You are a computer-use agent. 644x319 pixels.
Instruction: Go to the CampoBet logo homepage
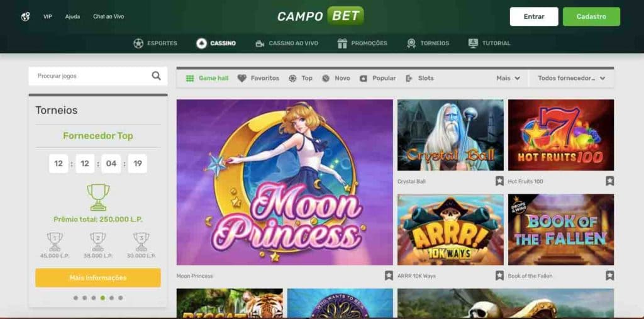pos(320,16)
